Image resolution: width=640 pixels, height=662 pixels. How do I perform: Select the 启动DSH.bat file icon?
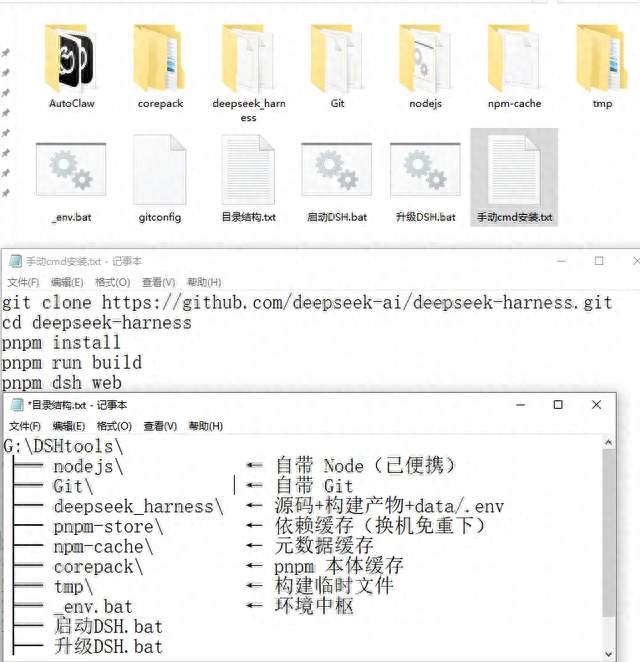(x=337, y=170)
